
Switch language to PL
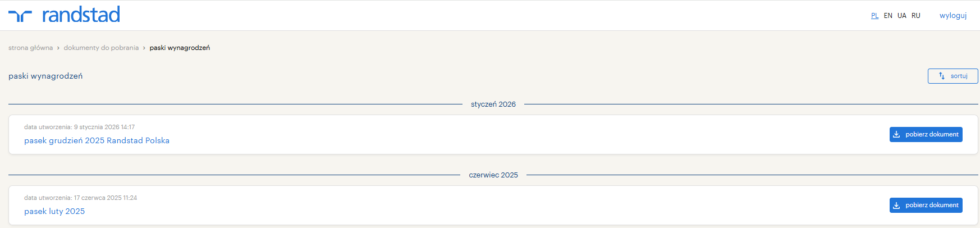tap(874, 16)
